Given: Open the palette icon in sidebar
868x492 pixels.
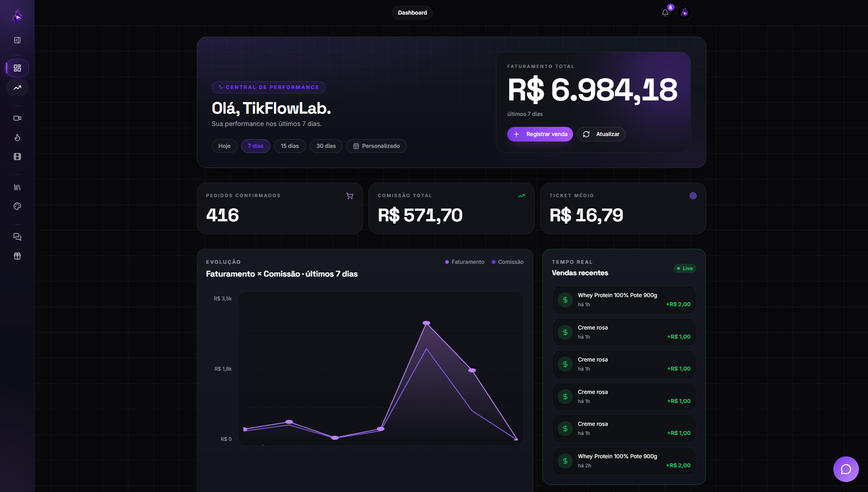Looking at the screenshot, I should [17, 206].
